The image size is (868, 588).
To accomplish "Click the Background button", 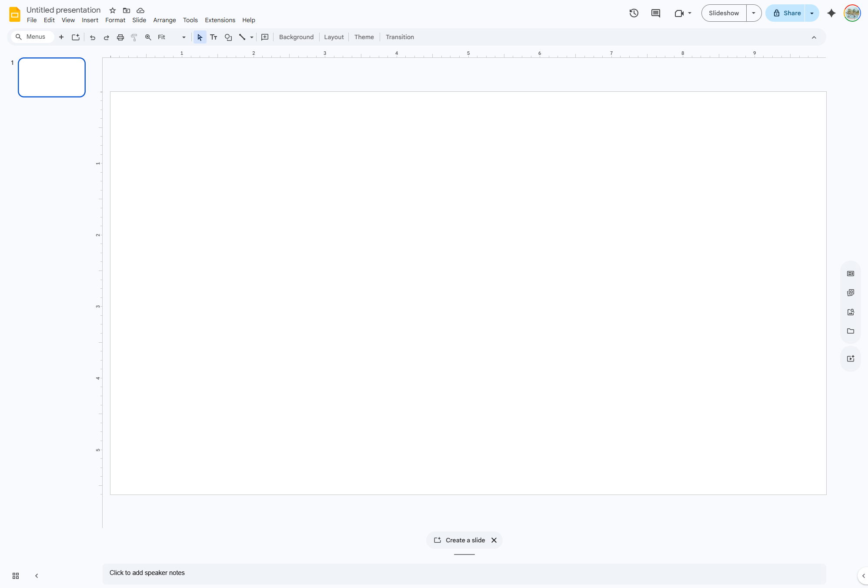I will (x=296, y=37).
